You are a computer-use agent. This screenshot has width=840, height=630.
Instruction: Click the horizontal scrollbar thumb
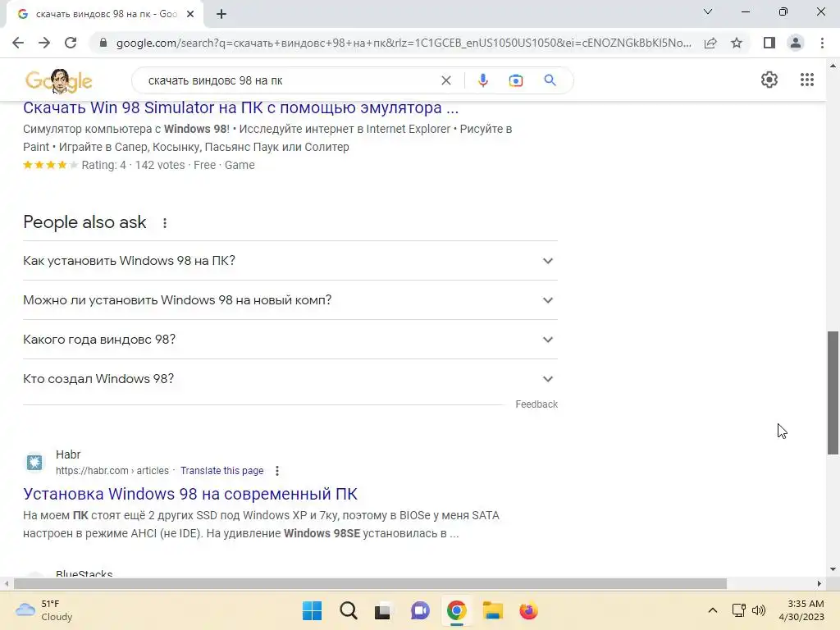click(370, 583)
